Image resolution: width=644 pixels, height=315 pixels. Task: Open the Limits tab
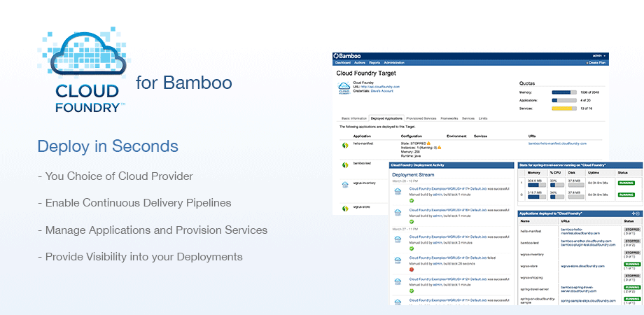pos(483,118)
